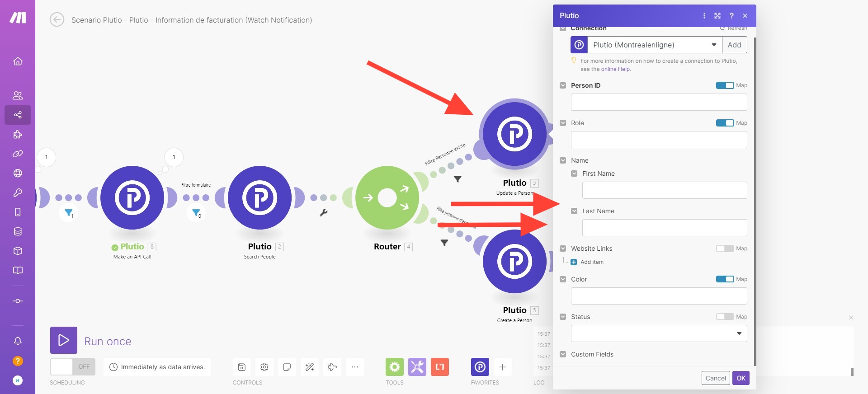Collapse the First Name field chevron
The height and width of the screenshot is (394, 868).
[574, 174]
